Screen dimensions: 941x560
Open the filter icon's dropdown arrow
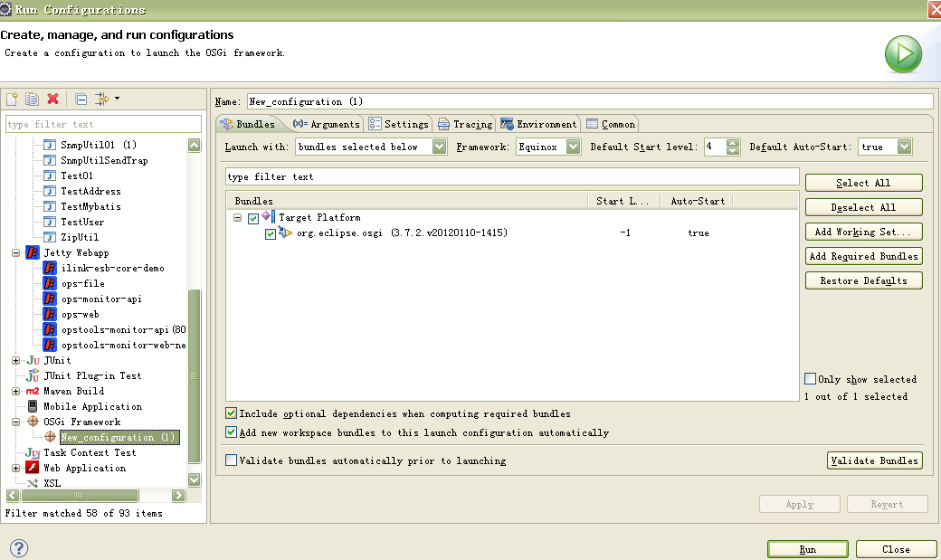coord(117,99)
